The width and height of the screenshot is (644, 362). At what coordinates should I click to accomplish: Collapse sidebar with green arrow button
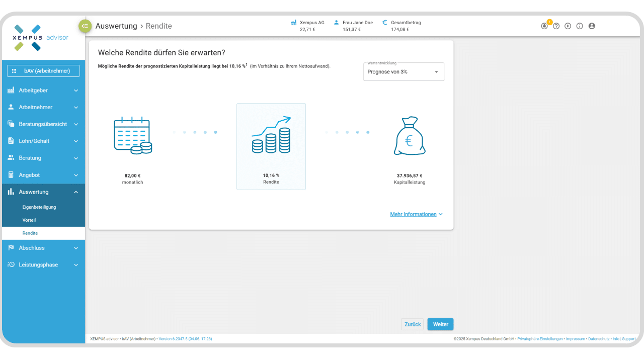coord(85,26)
